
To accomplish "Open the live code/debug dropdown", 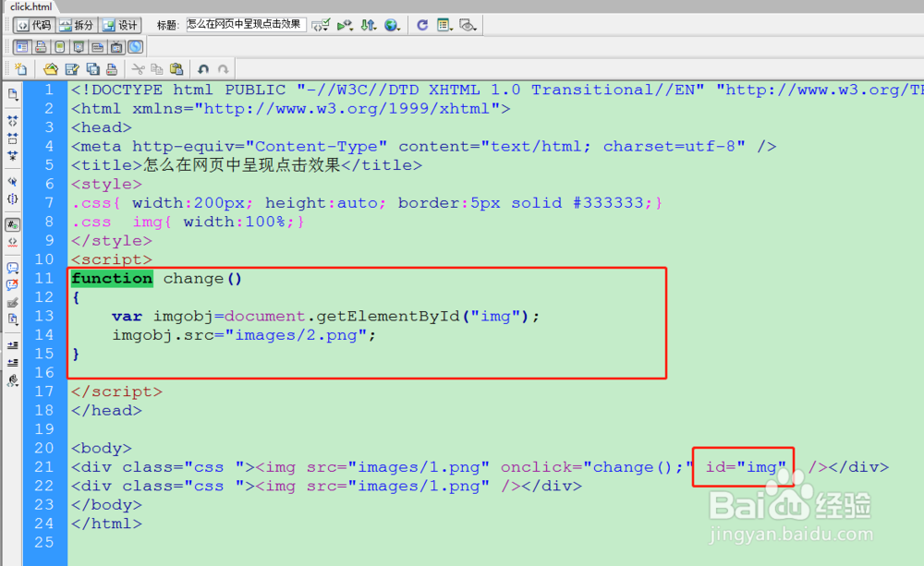I will [x=346, y=25].
